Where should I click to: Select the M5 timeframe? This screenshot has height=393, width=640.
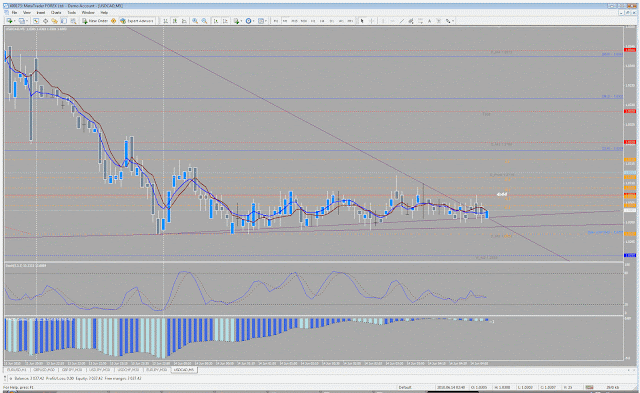point(285,21)
